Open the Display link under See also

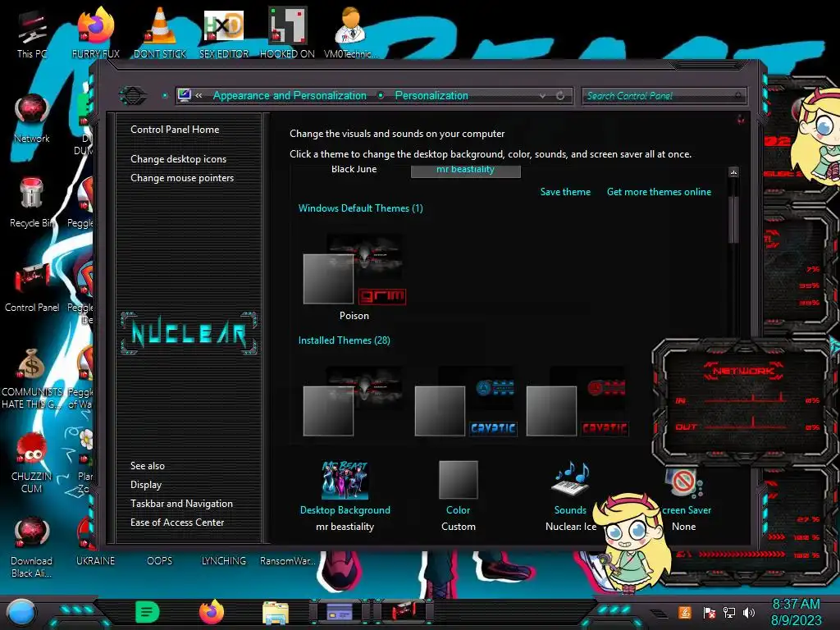tap(146, 485)
